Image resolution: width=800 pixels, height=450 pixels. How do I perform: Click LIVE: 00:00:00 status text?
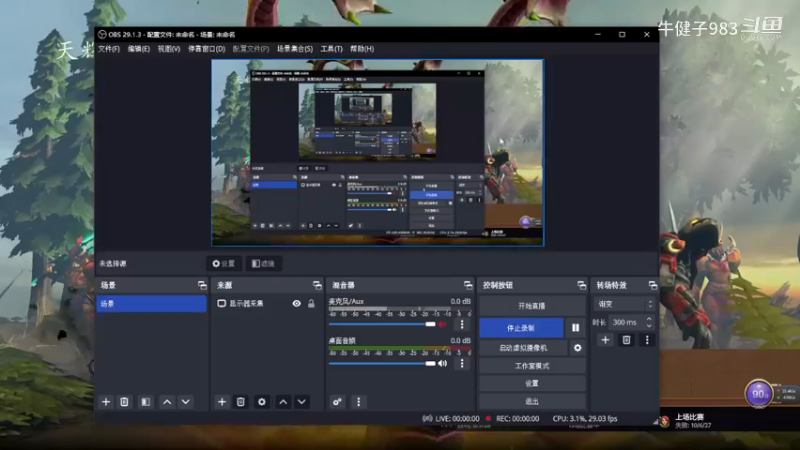(x=457, y=418)
